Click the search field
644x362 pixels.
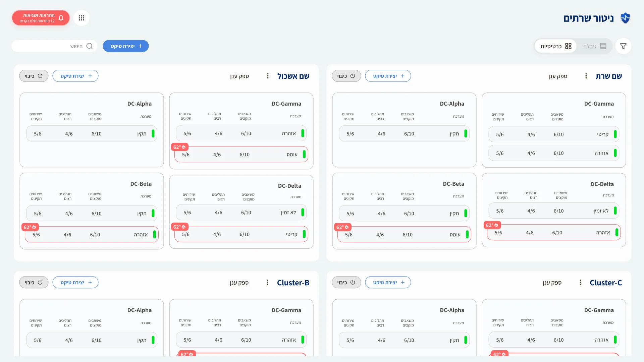click(x=54, y=46)
